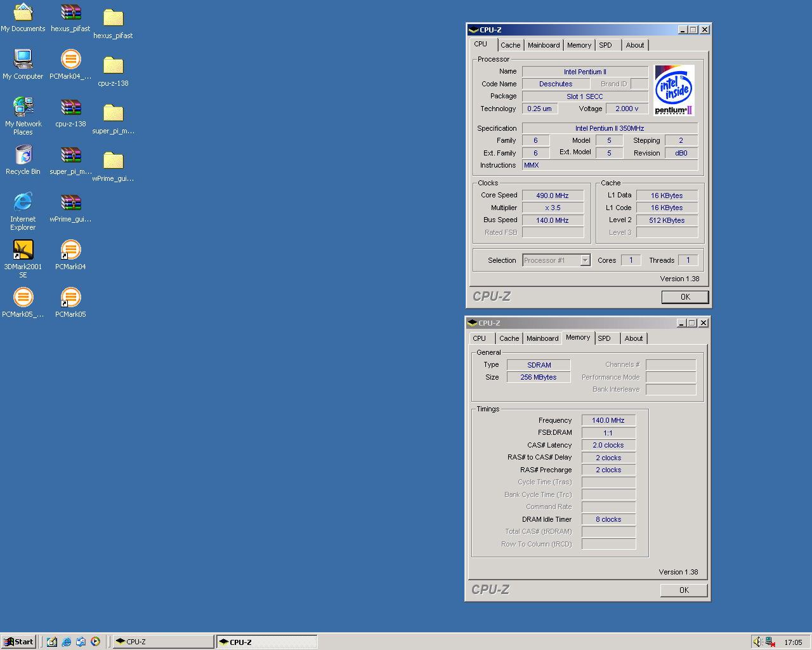Select the Recycle Bin icon
The image size is (812, 650).
click(23, 160)
